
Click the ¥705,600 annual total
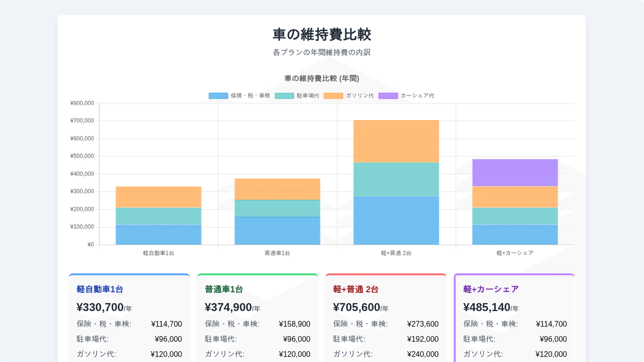[x=356, y=307]
